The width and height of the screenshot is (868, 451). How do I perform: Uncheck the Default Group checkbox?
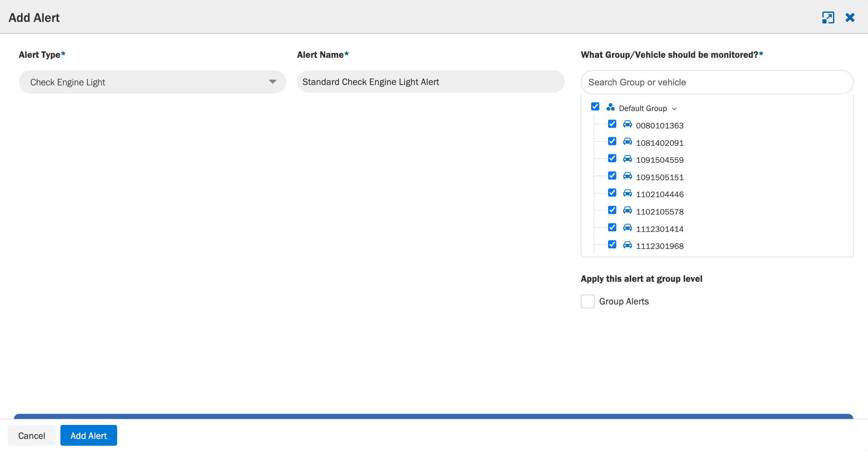[595, 107]
